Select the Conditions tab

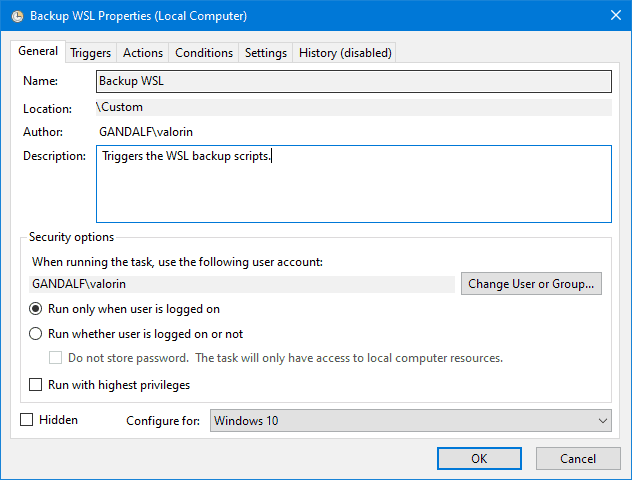coord(203,53)
